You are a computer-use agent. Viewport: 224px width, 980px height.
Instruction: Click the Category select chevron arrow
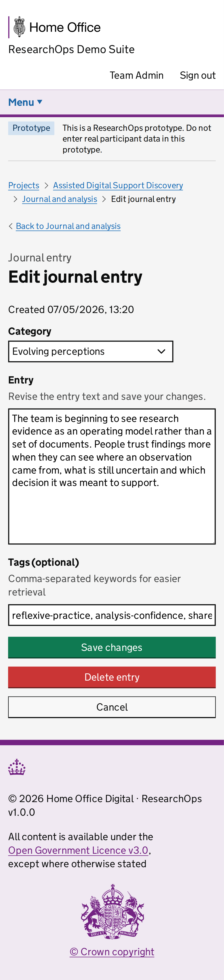click(161, 351)
